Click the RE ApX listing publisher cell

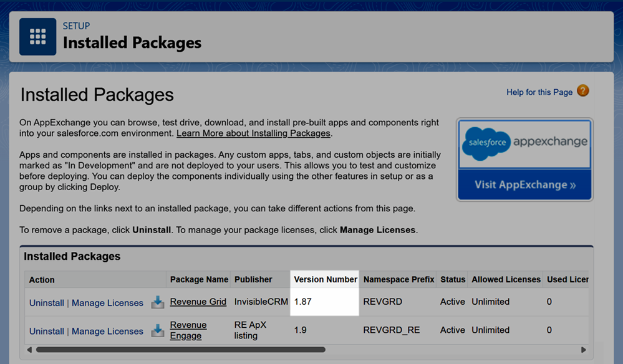(250, 330)
